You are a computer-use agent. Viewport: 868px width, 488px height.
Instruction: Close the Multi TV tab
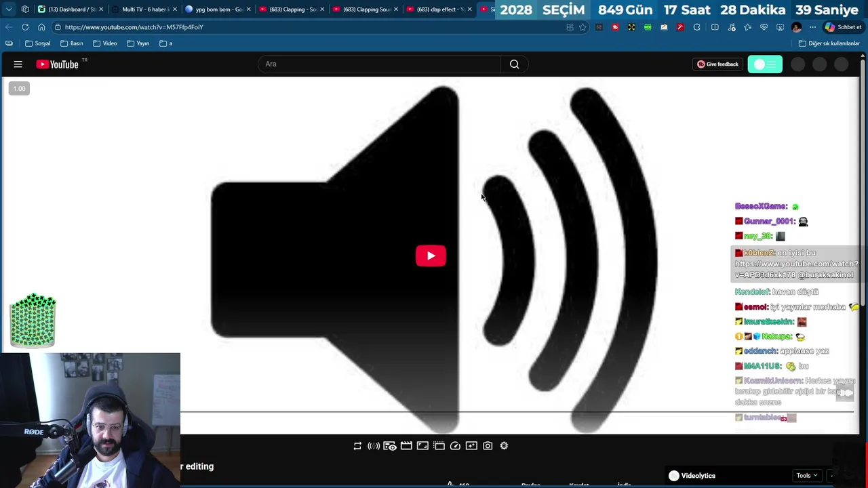point(175,9)
